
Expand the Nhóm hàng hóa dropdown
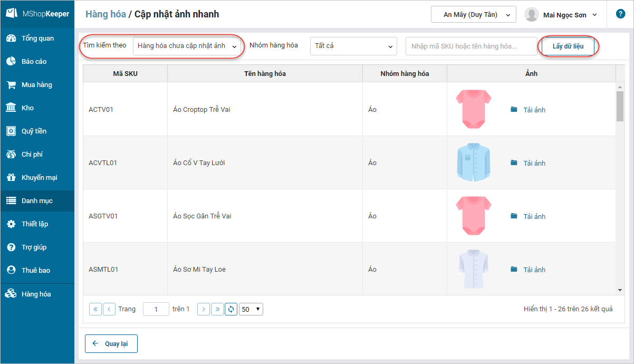[353, 46]
